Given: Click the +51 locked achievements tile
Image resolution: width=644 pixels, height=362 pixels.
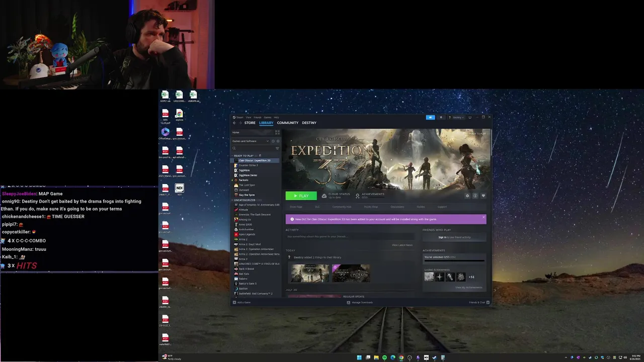Looking at the screenshot, I should (x=471, y=277).
